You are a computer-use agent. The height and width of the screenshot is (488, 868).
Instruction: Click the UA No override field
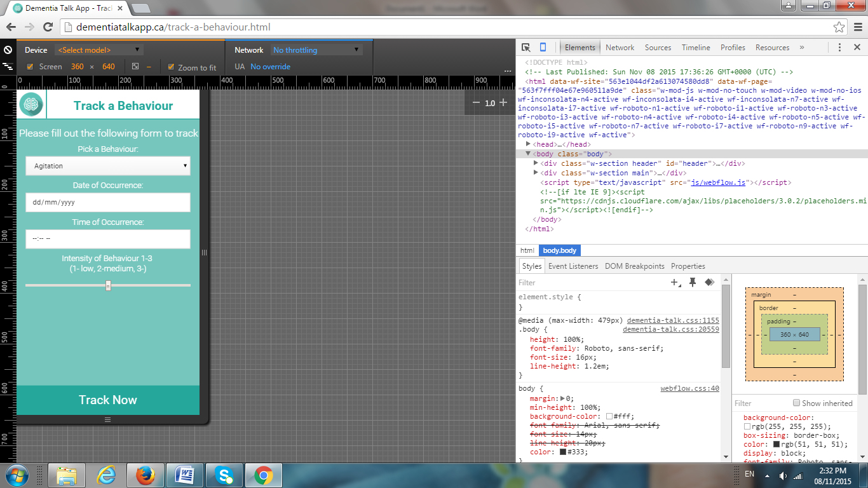271,67
